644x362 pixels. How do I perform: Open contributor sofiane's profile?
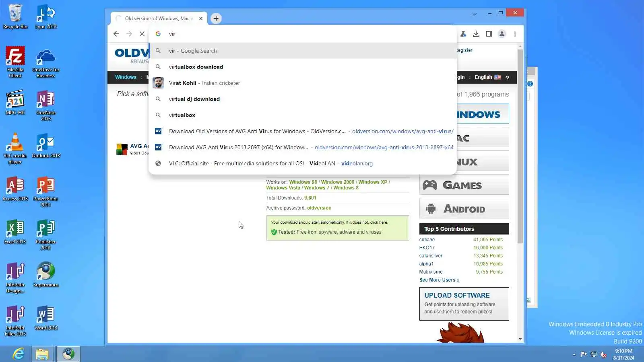tap(427, 240)
